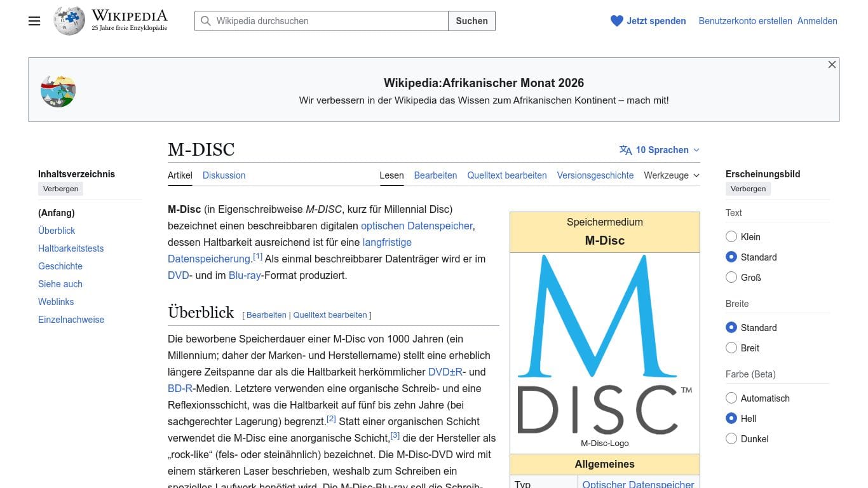Image resolution: width=868 pixels, height=488 pixels.
Task: Click Anmelden to log in
Action: pyautogui.click(x=817, y=21)
